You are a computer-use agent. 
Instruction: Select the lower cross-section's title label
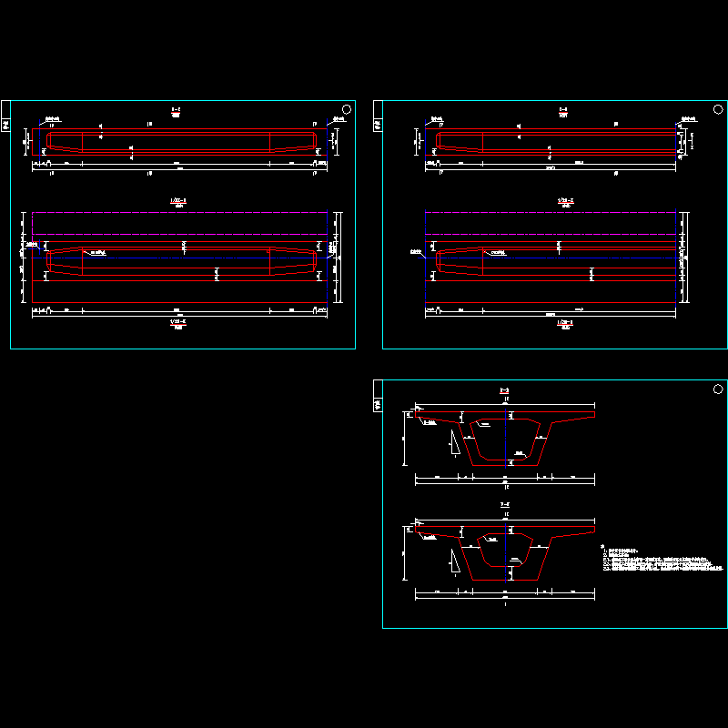(505, 505)
